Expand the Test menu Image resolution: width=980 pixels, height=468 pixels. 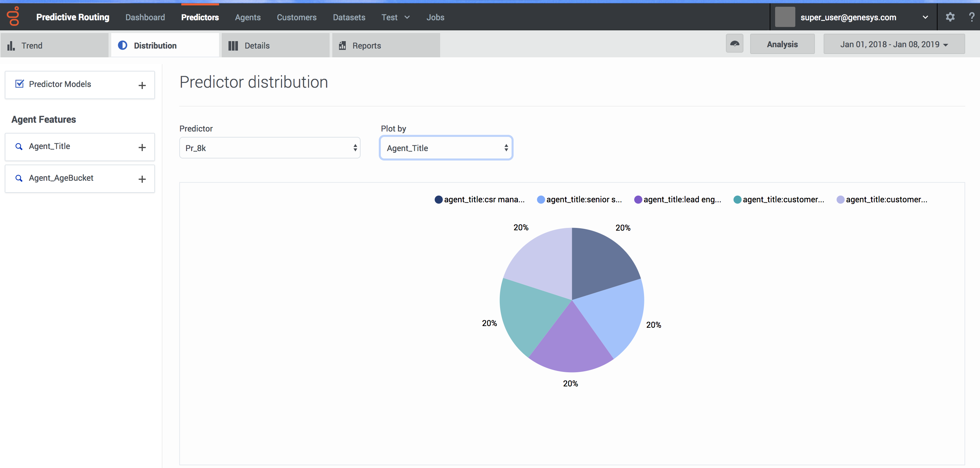[x=395, y=17]
